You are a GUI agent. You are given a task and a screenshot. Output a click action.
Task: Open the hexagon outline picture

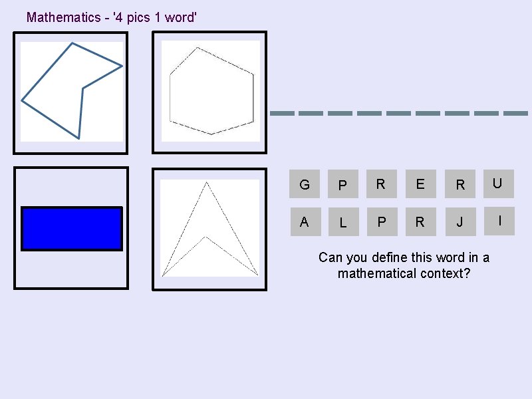point(209,92)
